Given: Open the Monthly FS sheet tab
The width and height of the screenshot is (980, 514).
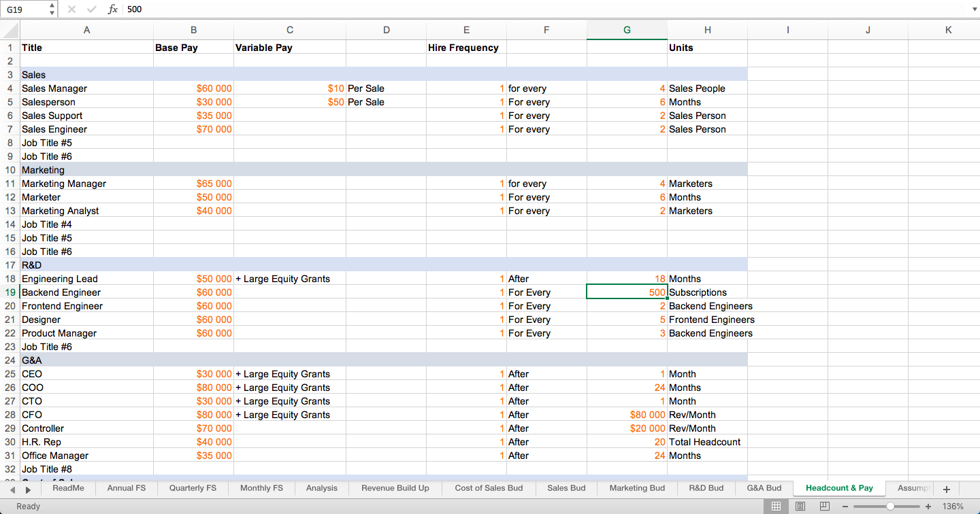Looking at the screenshot, I should [261, 488].
